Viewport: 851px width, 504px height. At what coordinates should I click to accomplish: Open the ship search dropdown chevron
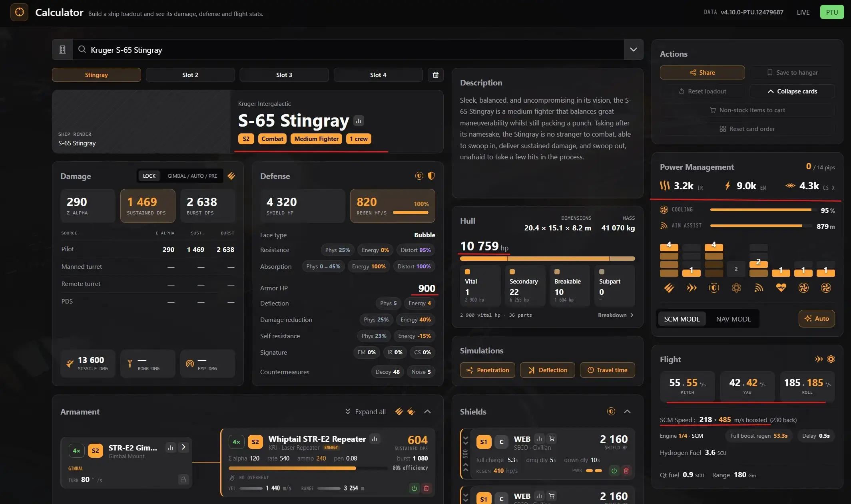point(634,50)
